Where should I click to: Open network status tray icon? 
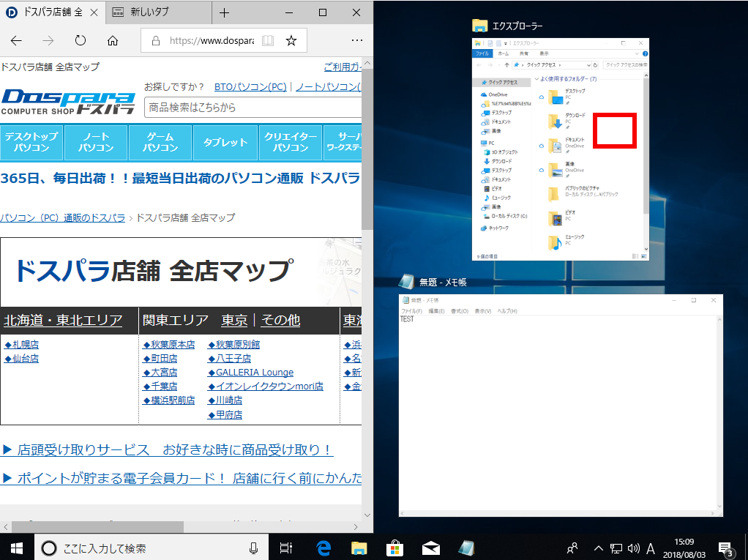pos(616,548)
